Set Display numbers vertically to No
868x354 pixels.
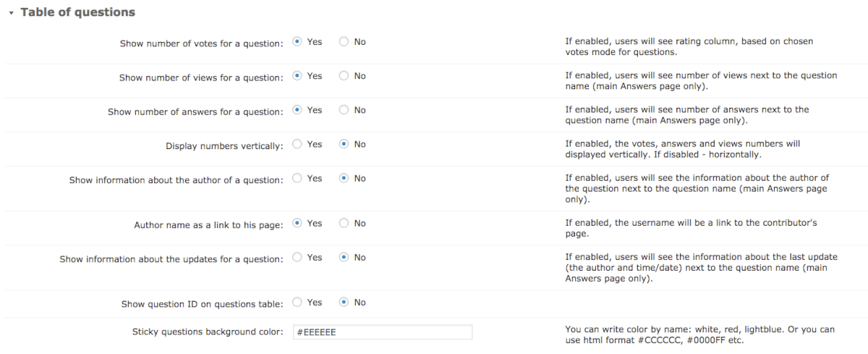point(344,144)
